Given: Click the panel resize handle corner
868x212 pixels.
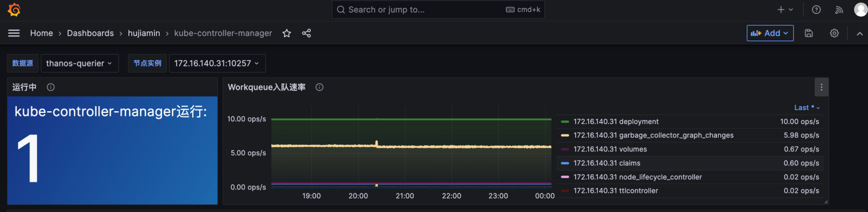Looking at the screenshot, I should pyautogui.click(x=826, y=202).
